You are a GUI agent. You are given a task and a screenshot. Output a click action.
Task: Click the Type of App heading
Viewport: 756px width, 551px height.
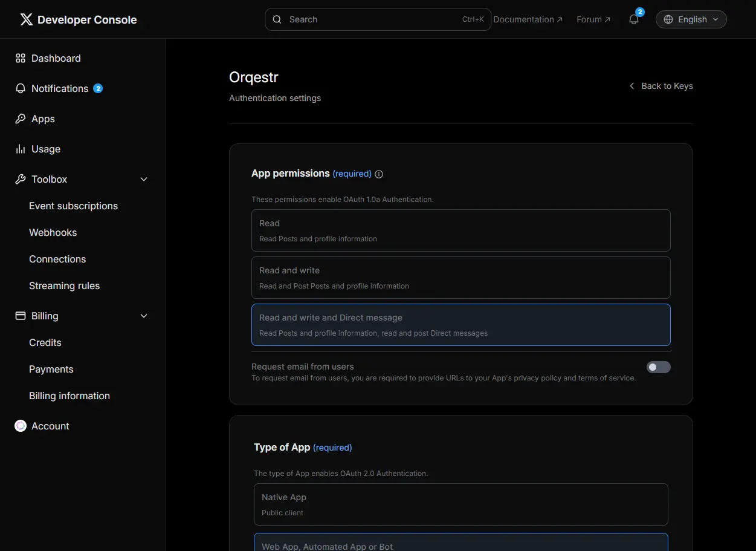point(282,448)
